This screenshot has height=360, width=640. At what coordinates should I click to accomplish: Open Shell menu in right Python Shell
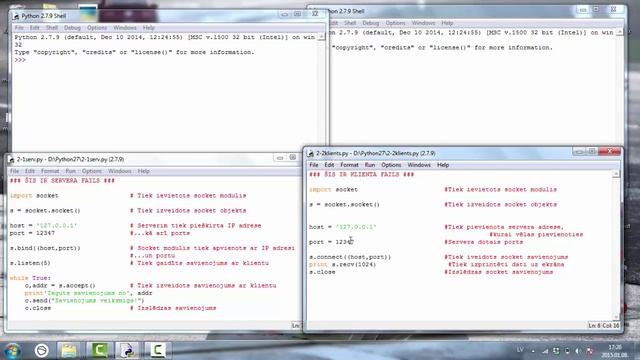coord(350,23)
